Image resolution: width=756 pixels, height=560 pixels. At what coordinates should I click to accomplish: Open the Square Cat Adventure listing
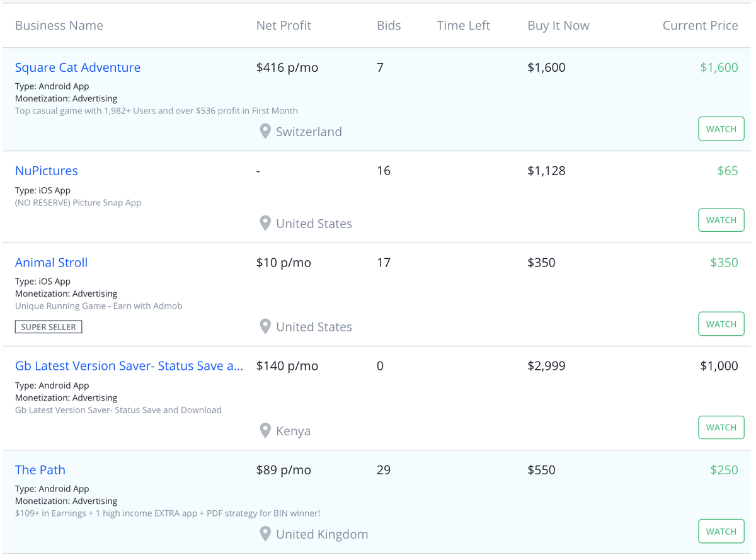point(77,67)
